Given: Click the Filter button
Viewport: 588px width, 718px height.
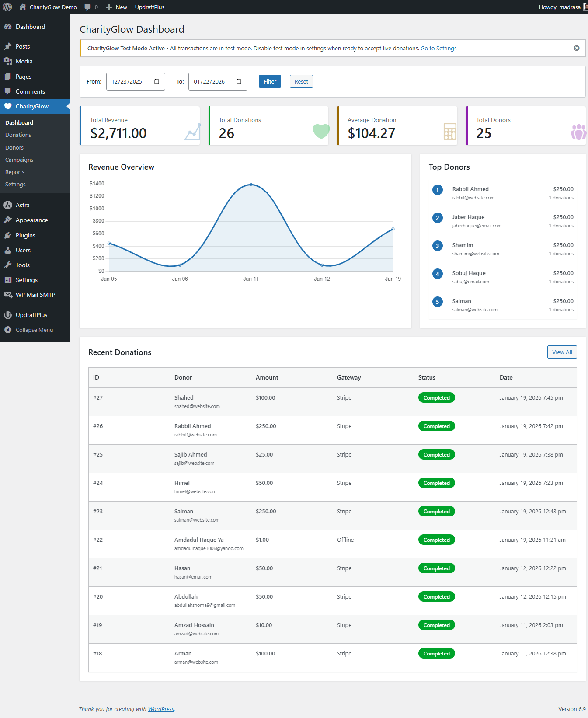Looking at the screenshot, I should click(x=270, y=82).
